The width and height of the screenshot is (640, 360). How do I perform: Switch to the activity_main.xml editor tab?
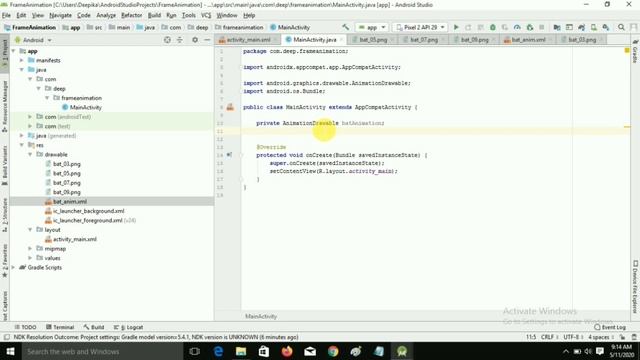click(x=248, y=40)
